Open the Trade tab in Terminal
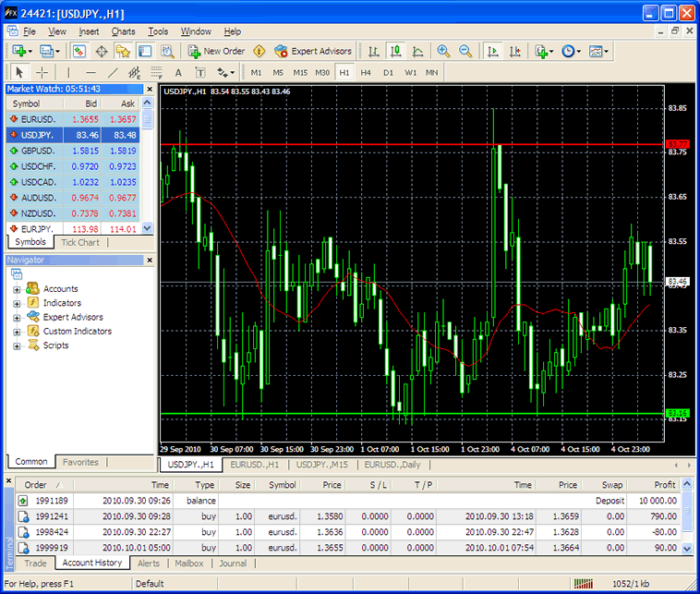This screenshot has width=700, height=594. [35, 564]
